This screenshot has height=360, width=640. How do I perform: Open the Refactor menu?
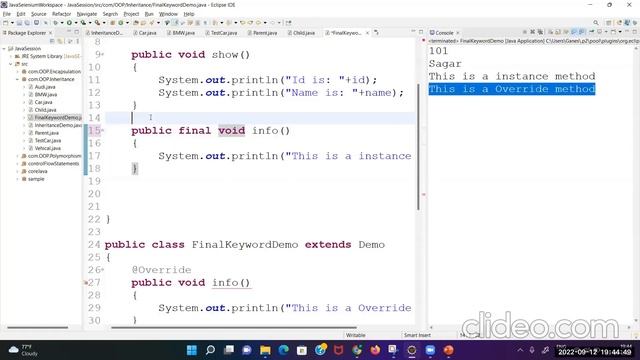pos(61,14)
